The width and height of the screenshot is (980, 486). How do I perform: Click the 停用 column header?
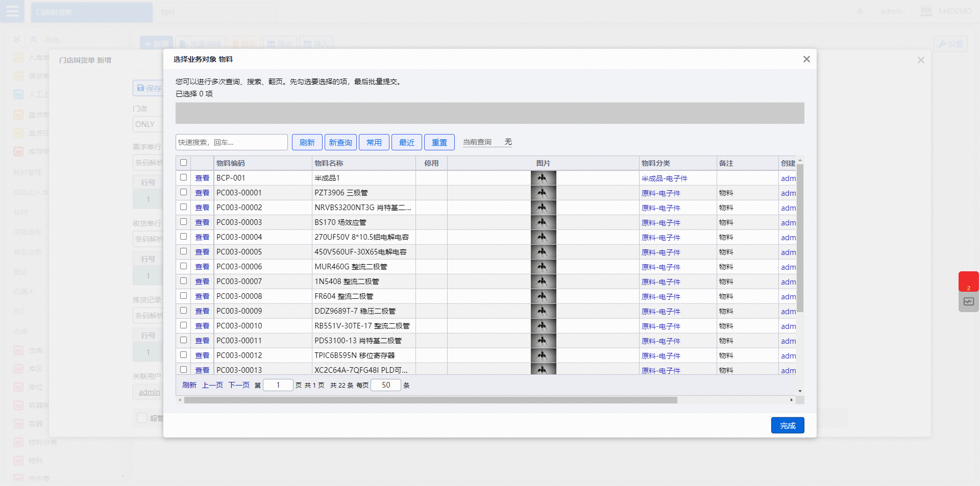coord(431,163)
